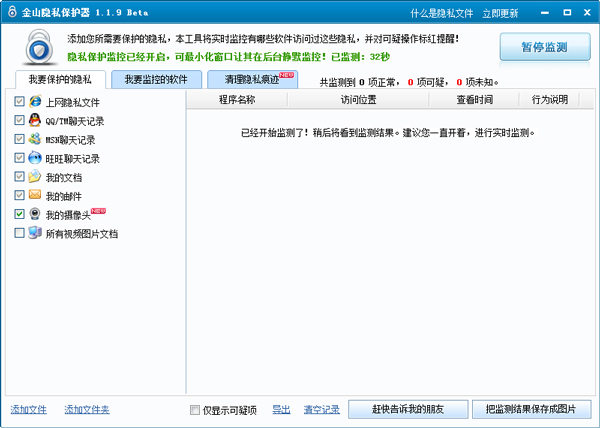Uncheck the 我的文档 checkbox
This screenshot has width=600, height=428.
(19, 176)
